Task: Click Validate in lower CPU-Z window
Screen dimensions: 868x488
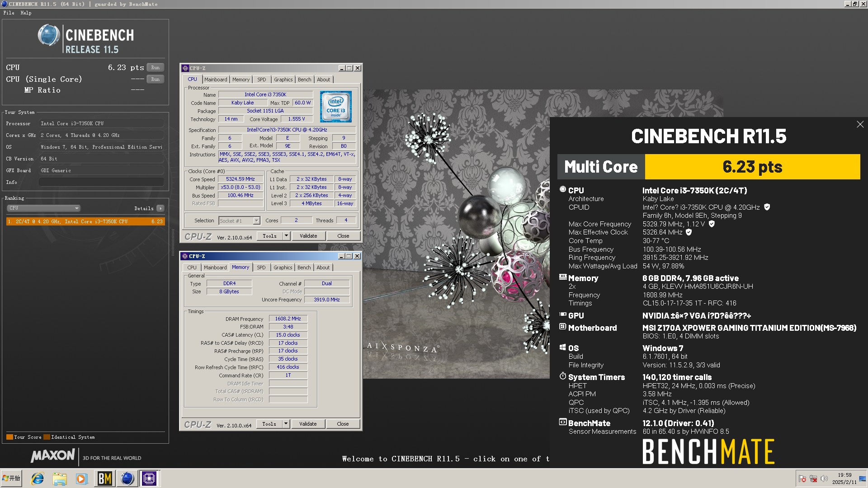Action: pos(308,424)
